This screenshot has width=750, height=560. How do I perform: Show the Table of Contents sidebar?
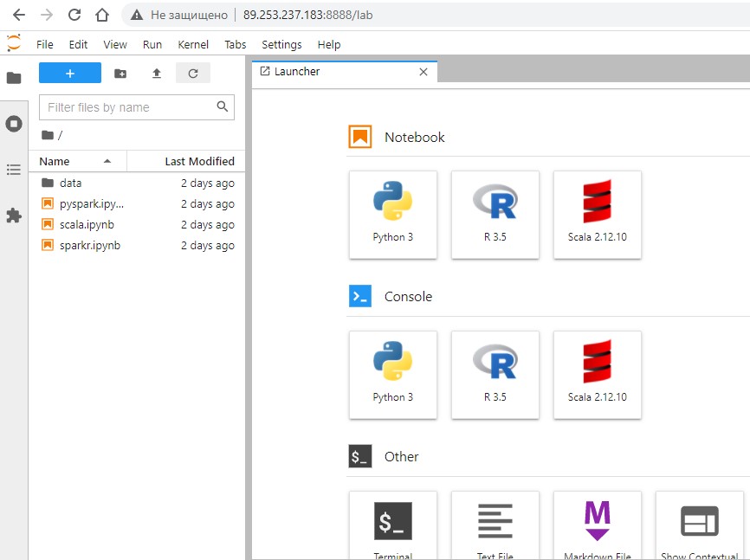pyautogui.click(x=14, y=170)
